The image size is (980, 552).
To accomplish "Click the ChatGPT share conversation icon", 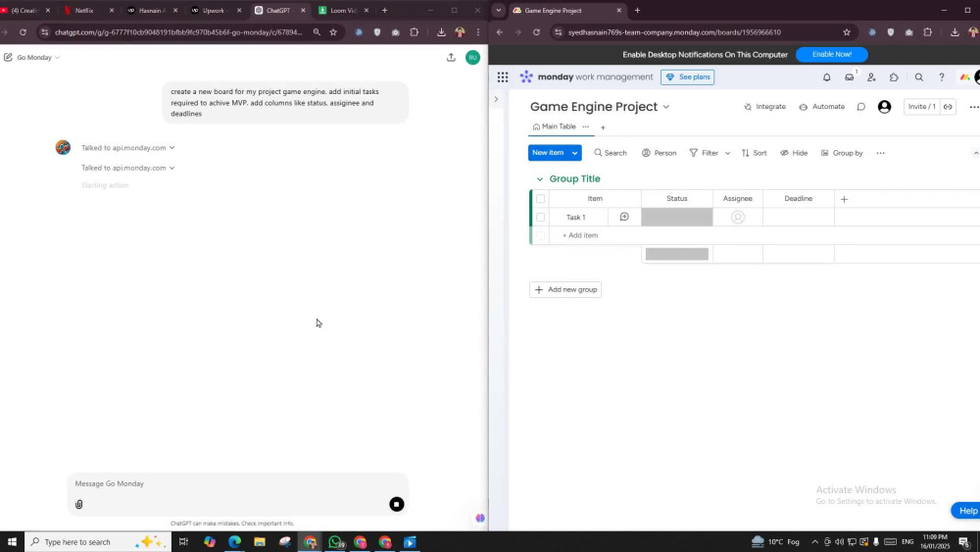I will click(451, 58).
